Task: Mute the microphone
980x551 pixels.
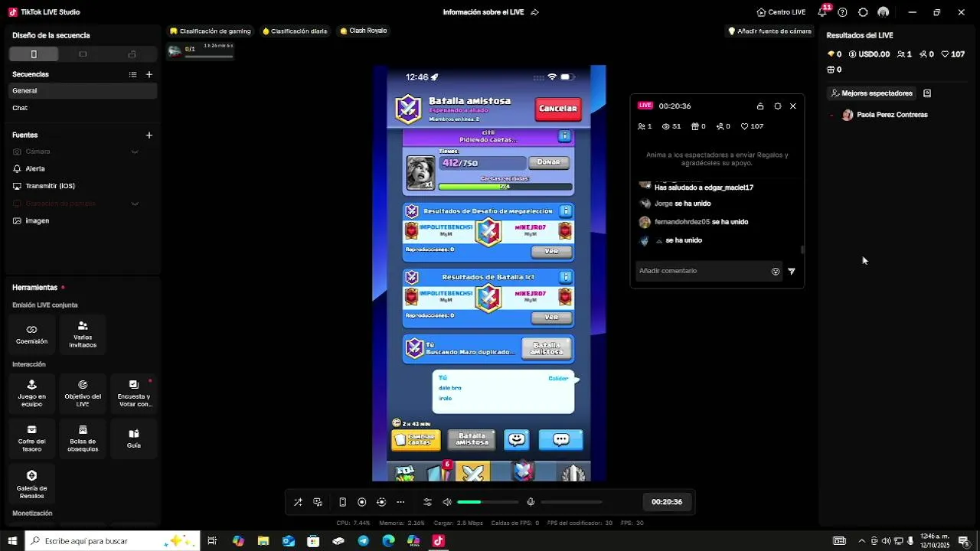Action: 531,502
